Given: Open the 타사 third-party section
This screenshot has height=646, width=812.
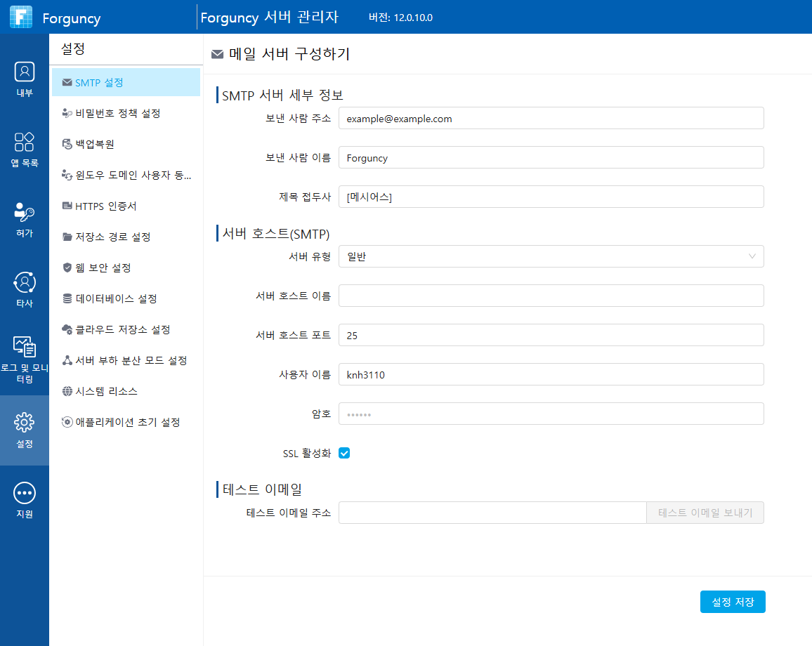Looking at the screenshot, I should pos(25,290).
